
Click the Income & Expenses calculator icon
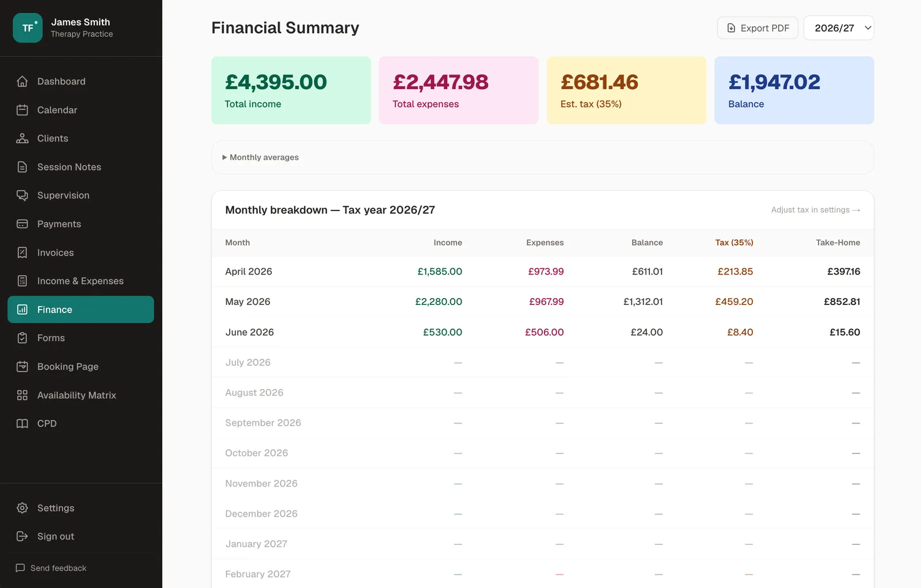[22, 281]
